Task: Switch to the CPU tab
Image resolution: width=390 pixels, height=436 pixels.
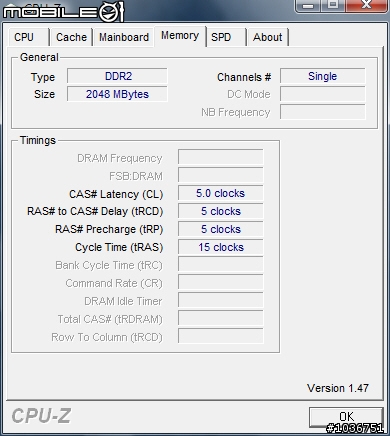Action: [29, 37]
